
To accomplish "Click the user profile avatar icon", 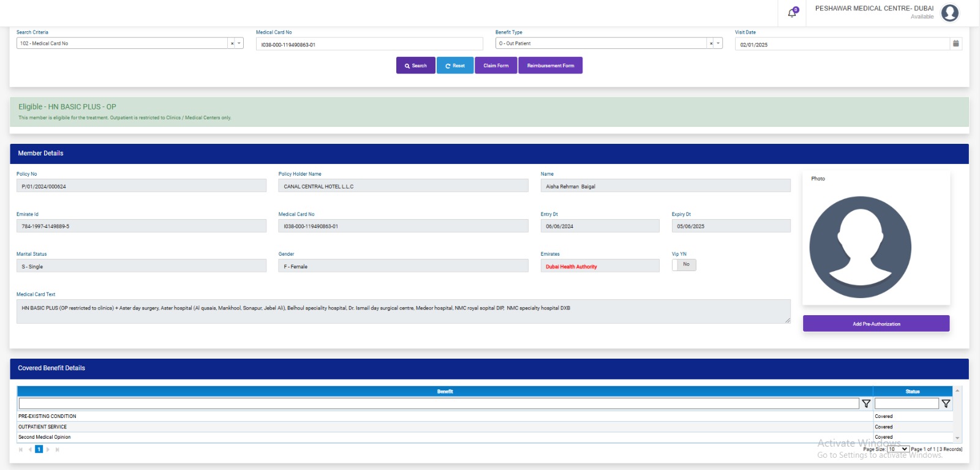I will (x=949, y=13).
